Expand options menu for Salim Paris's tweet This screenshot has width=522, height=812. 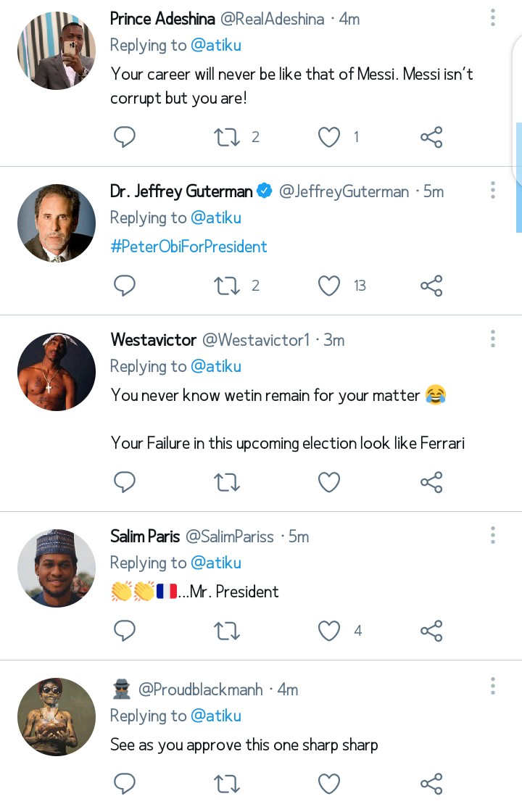pyautogui.click(x=492, y=536)
